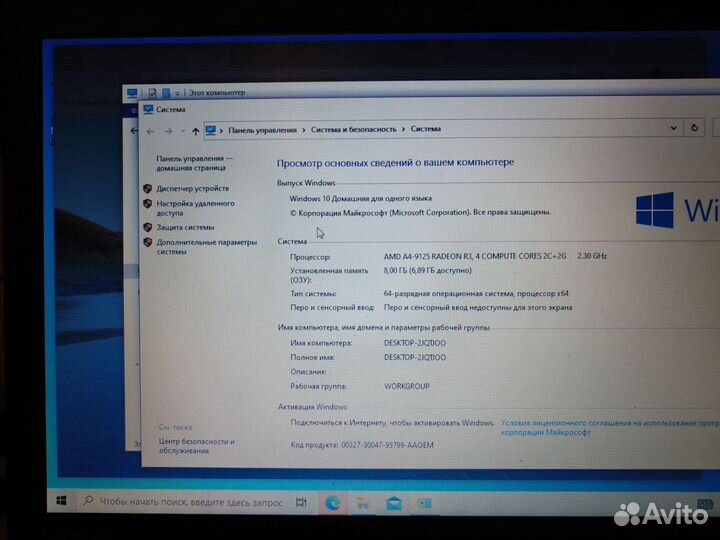Open Task View on taskbar

click(x=301, y=502)
